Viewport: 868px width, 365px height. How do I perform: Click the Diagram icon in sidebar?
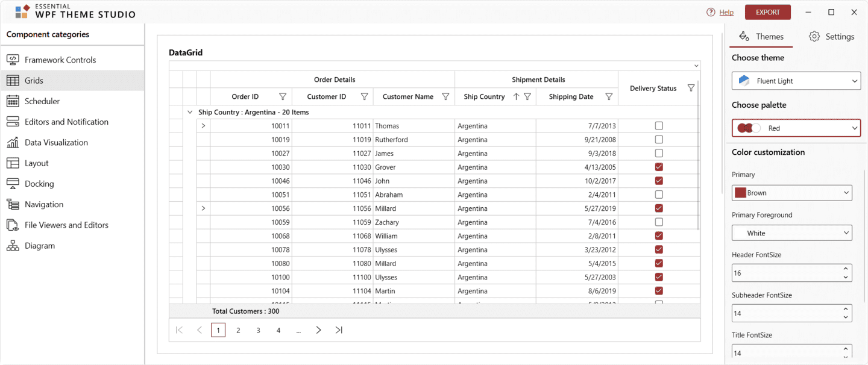tap(13, 246)
